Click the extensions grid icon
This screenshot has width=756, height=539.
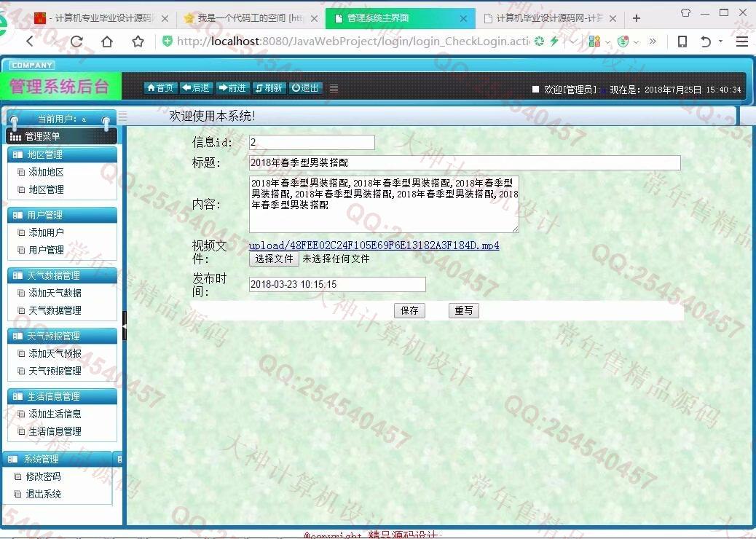click(594, 42)
